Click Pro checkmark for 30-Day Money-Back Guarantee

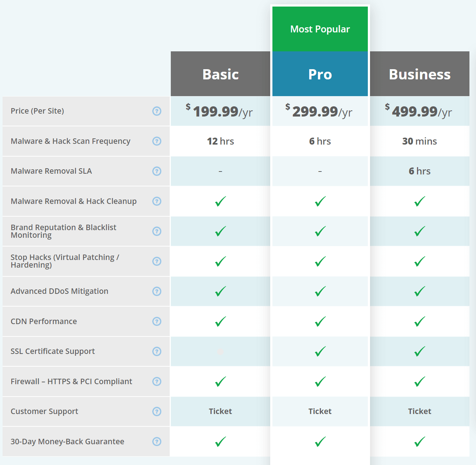320,442
